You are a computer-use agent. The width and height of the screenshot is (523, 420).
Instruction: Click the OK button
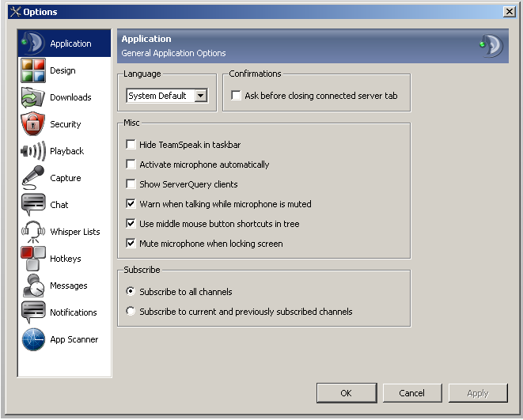point(347,393)
